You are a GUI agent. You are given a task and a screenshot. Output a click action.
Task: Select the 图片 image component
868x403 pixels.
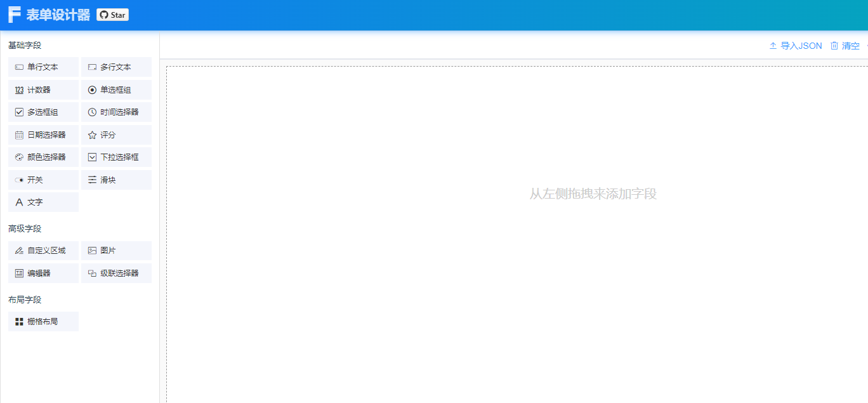116,251
